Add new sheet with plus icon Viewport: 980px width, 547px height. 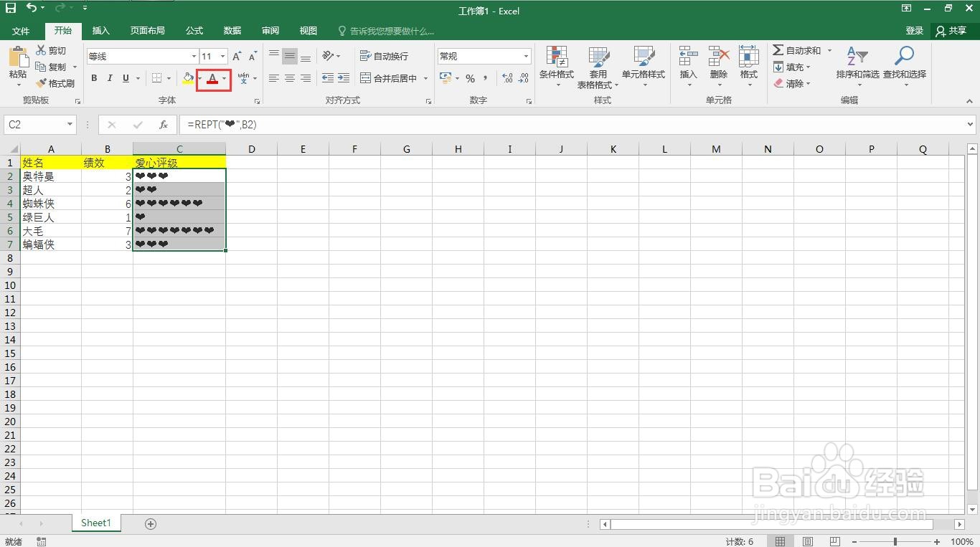151,524
